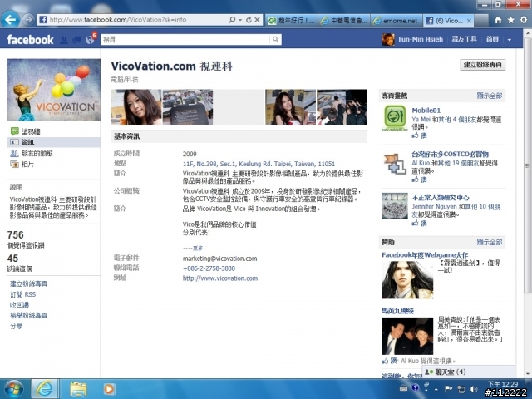Open the 不正常人類研究中心 page
The height and width of the screenshot is (399, 532).
(441, 198)
